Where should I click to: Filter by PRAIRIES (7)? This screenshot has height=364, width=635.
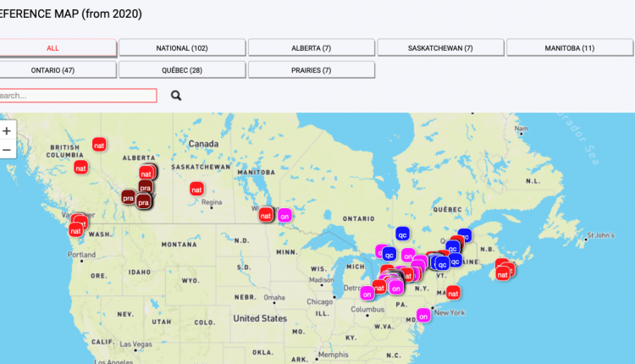click(311, 70)
